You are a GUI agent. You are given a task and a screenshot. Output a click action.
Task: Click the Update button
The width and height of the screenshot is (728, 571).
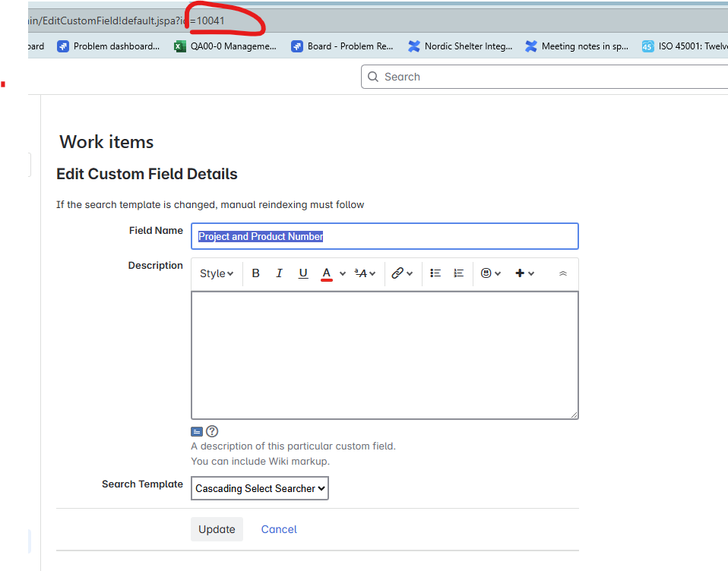[x=217, y=529]
